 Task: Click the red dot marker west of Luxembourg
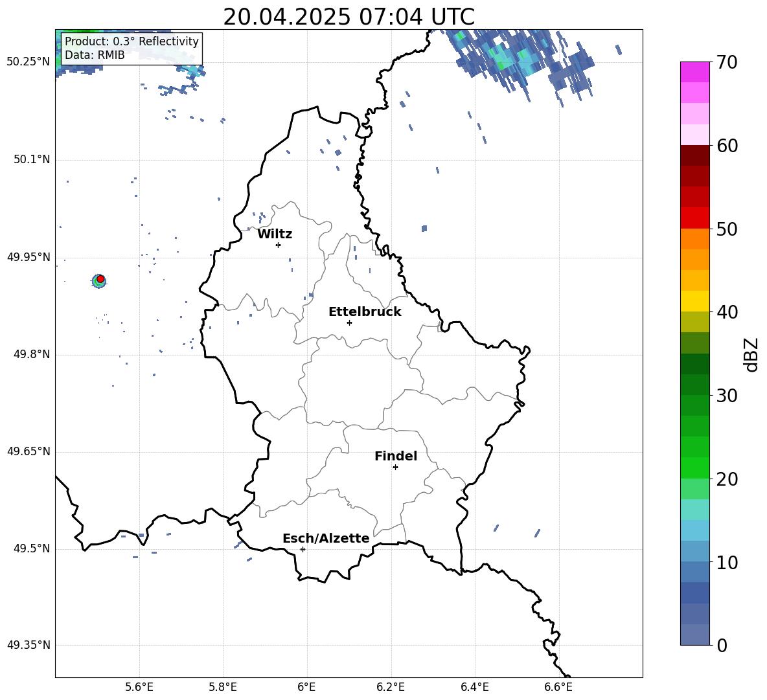tap(100, 279)
